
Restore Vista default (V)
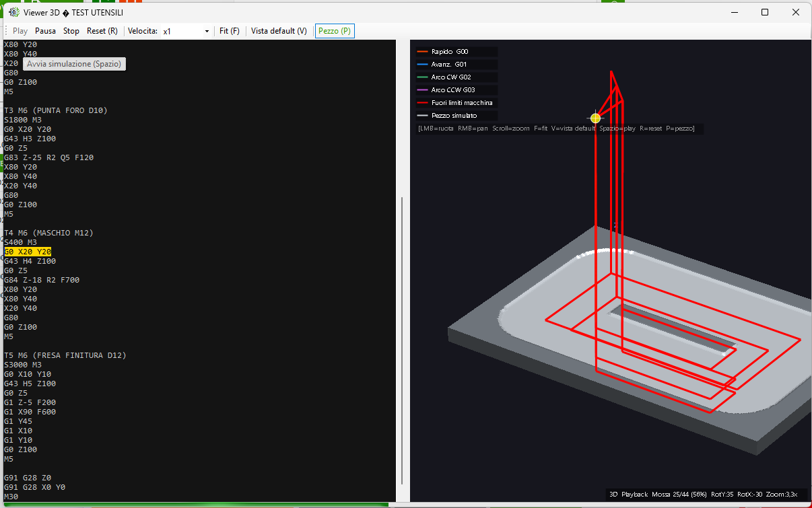pos(279,31)
